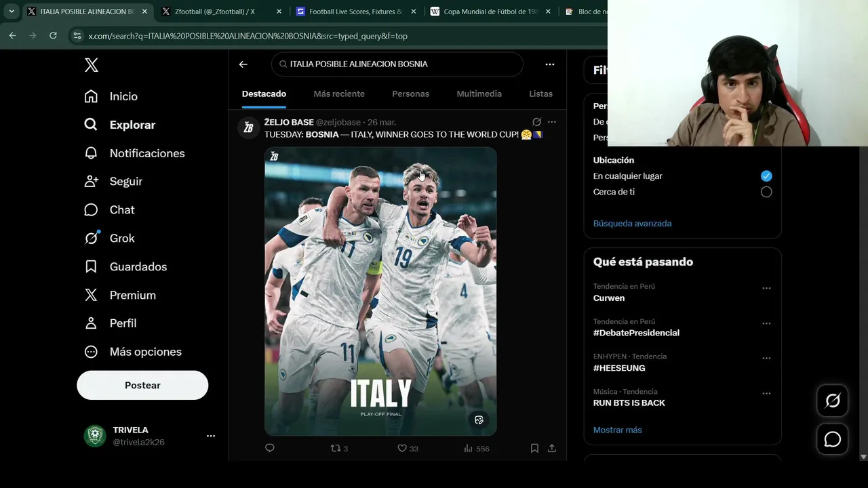Reload the page
The image size is (868, 488).
coord(53,35)
